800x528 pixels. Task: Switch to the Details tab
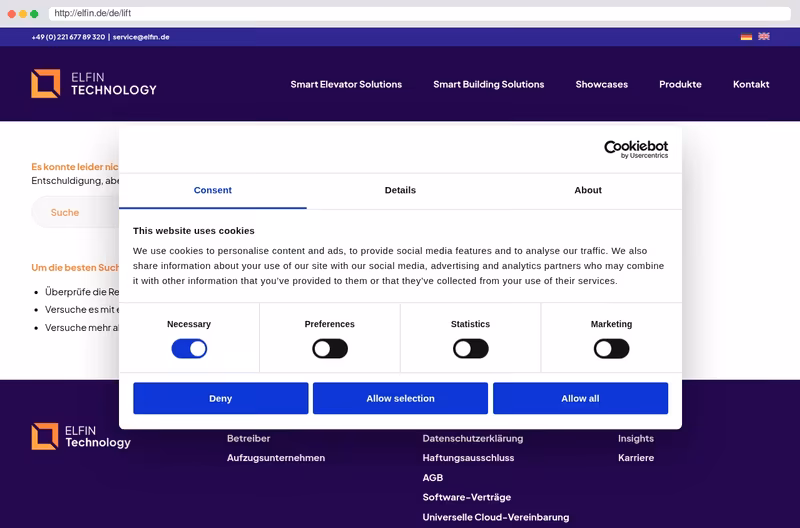pyautogui.click(x=400, y=190)
